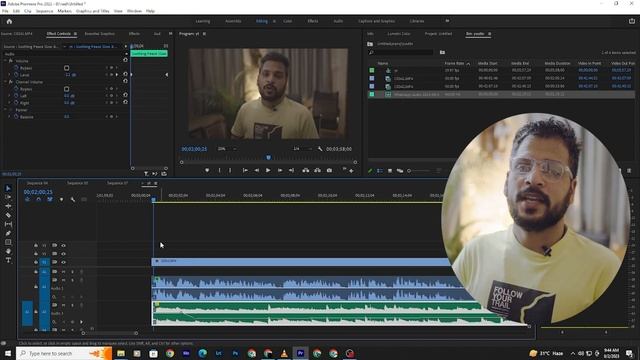Play the sequence in the Program monitor

click(268, 170)
